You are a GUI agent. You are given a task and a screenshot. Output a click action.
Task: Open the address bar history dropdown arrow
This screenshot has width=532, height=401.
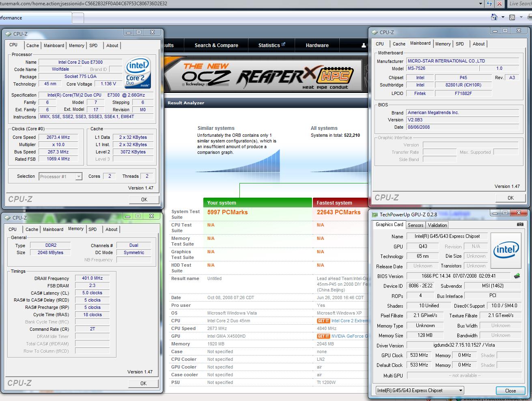click(x=480, y=4)
